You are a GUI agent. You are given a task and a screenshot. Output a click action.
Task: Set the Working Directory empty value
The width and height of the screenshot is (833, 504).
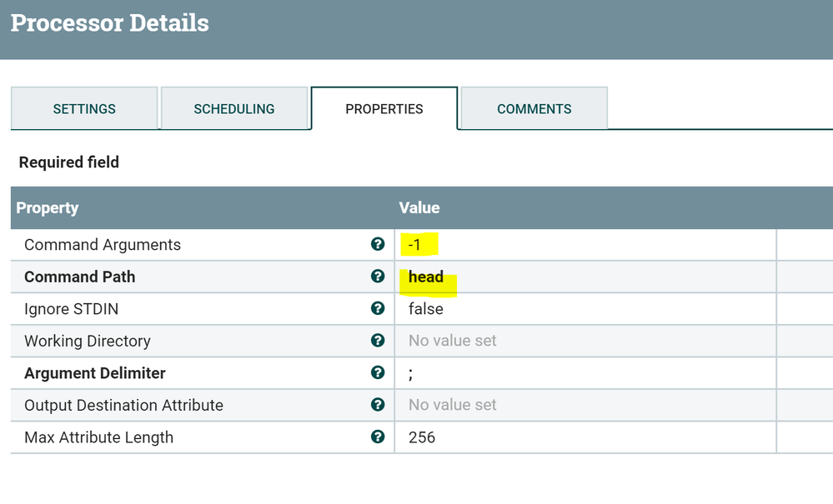453,341
